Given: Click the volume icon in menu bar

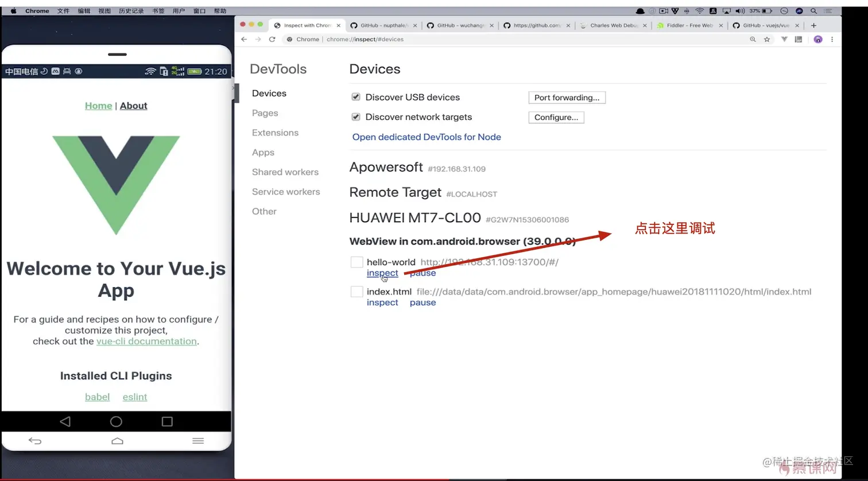Looking at the screenshot, I should click(x=740, y=10).
